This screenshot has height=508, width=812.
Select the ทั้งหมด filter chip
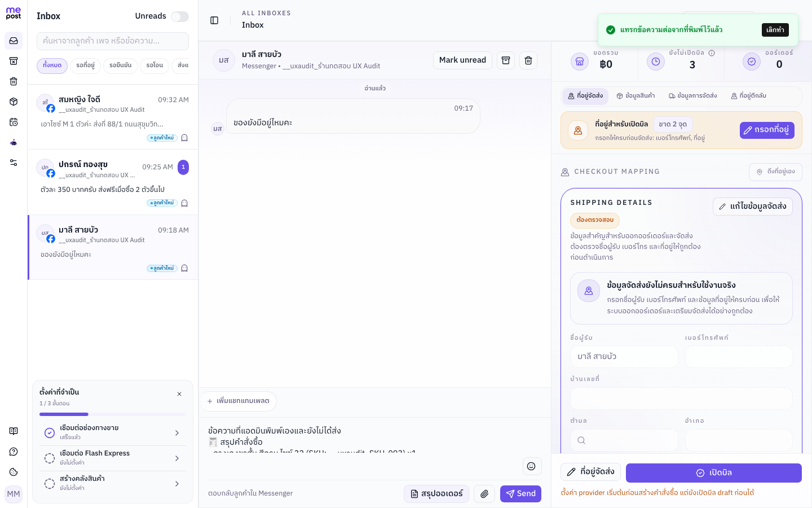click(52, 65)
